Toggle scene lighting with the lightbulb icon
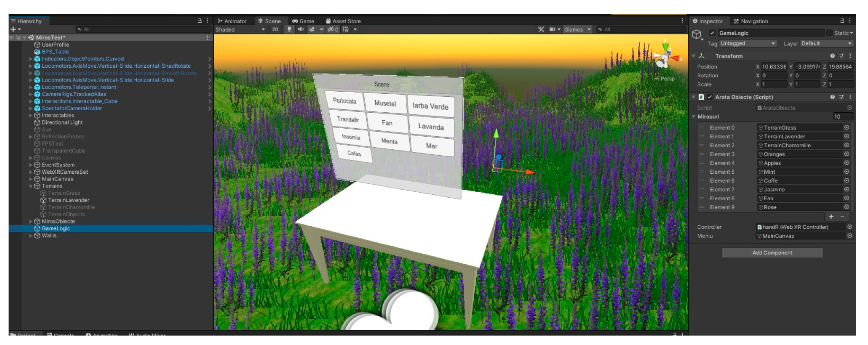The image size is (868, 345). [289, 29]
